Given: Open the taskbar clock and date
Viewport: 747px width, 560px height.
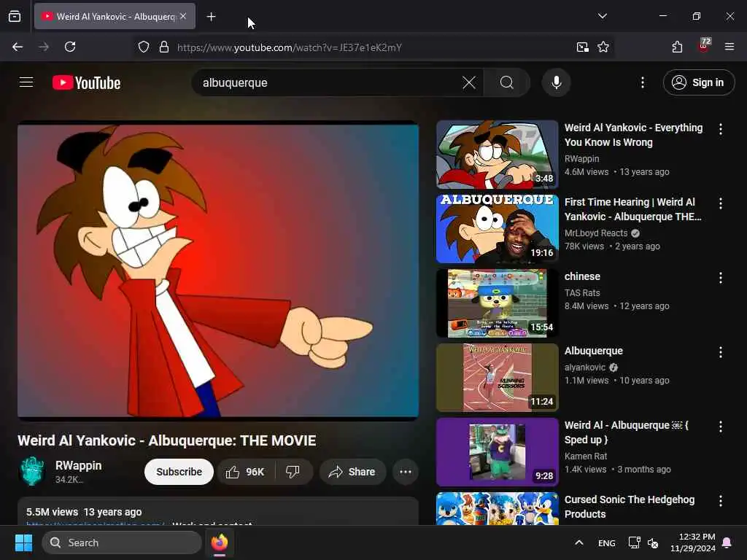Looking at the screenshot, I should (693, 542).
